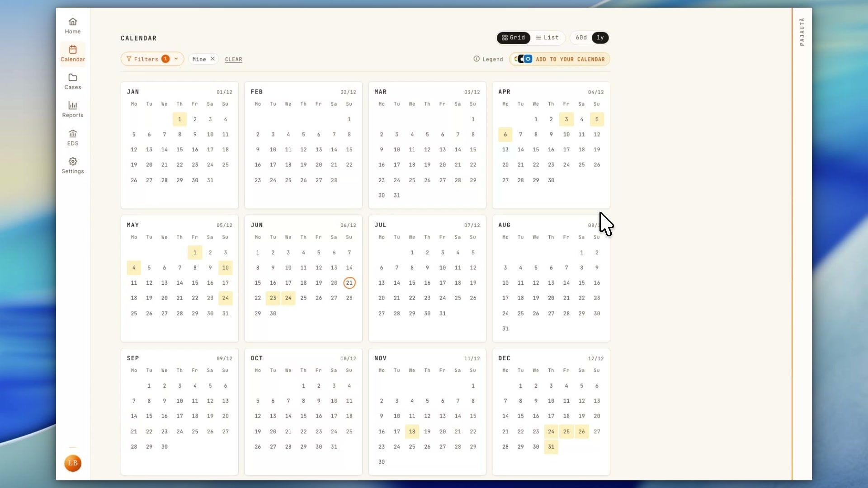Switch to Grid view

point(514,38)
